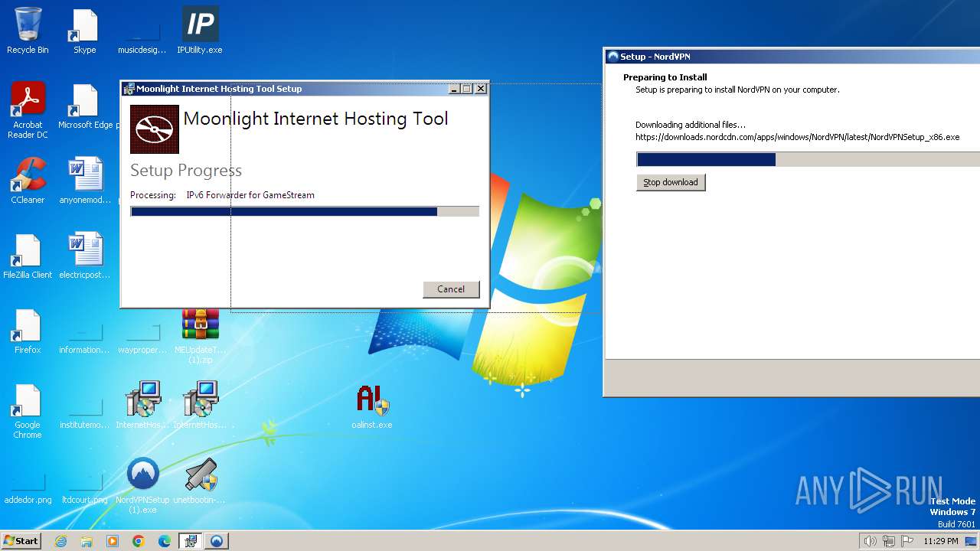This screenshot has height=551, width=980.
Task: Open the Acrobat Reader DC shortcut
Action: 28,111
